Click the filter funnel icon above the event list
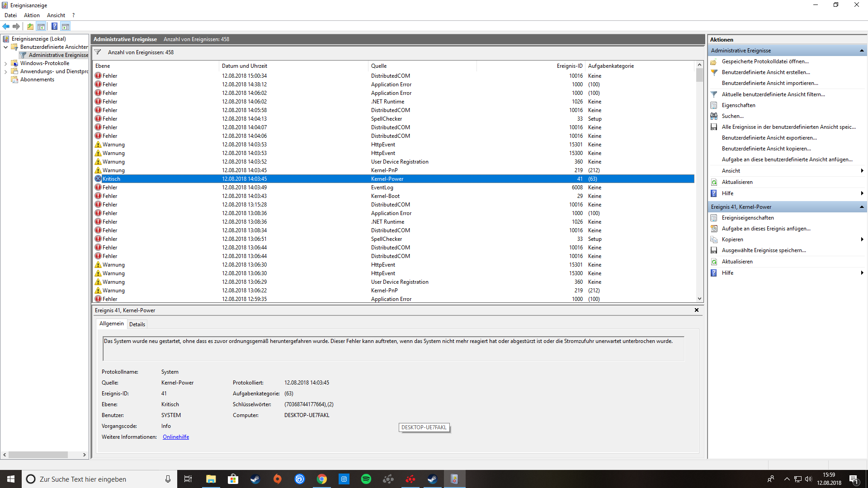This screenshot has width=868, height=488. tap(98, 52)
